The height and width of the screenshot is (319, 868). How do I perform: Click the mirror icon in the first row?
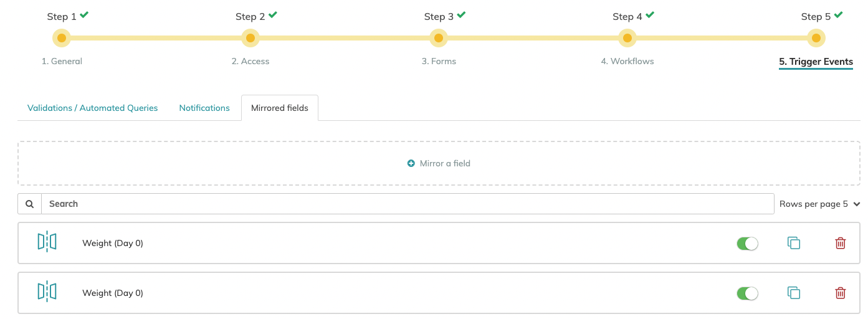point(47,242)
